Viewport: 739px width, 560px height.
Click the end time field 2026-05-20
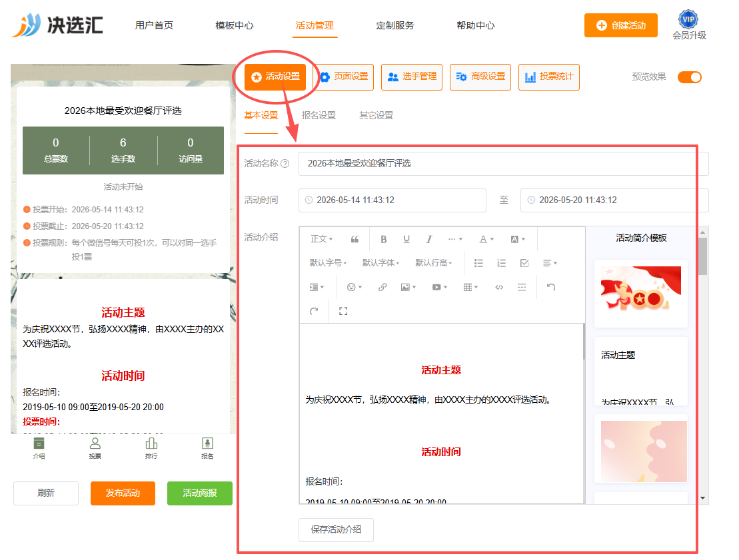click(614, 200)
